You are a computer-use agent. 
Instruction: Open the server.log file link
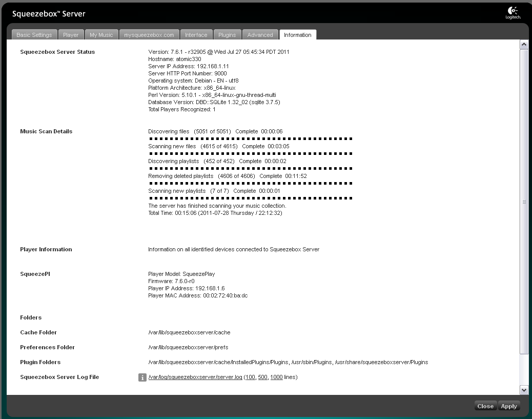tap(195, 377)
